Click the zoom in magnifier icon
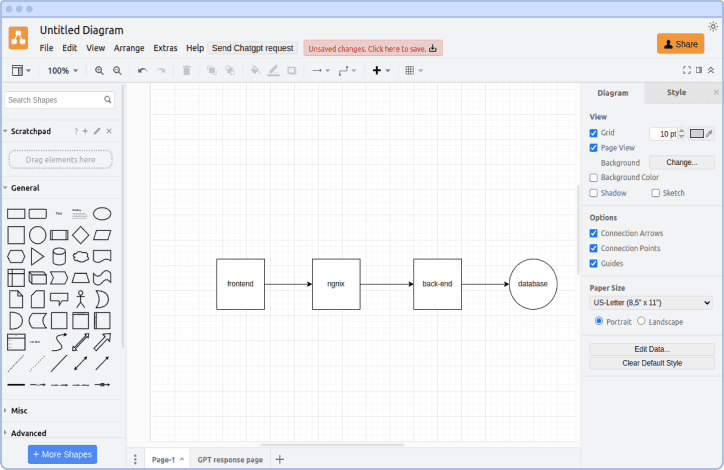Screen dimensions: 724x470 point(99,71)
